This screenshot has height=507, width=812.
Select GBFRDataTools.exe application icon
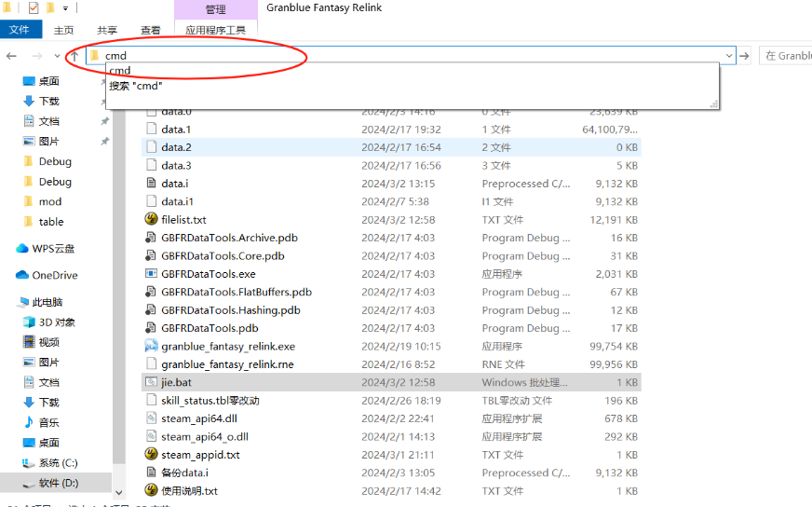151,273
